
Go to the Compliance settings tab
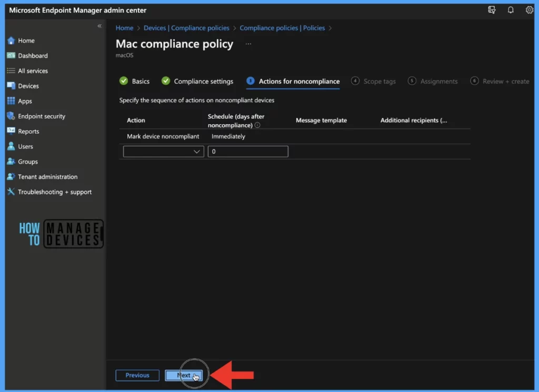click(197, 81)
